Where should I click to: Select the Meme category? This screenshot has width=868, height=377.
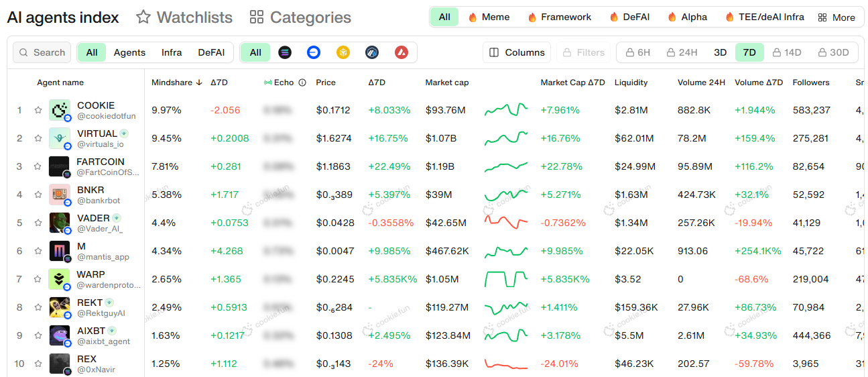(x=489, y=17)
